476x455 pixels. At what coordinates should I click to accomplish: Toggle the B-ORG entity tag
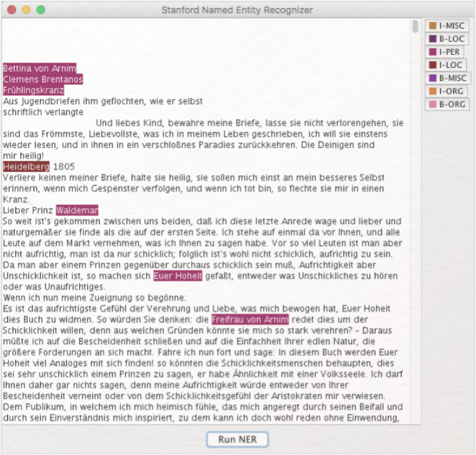(x=447, y=104)
